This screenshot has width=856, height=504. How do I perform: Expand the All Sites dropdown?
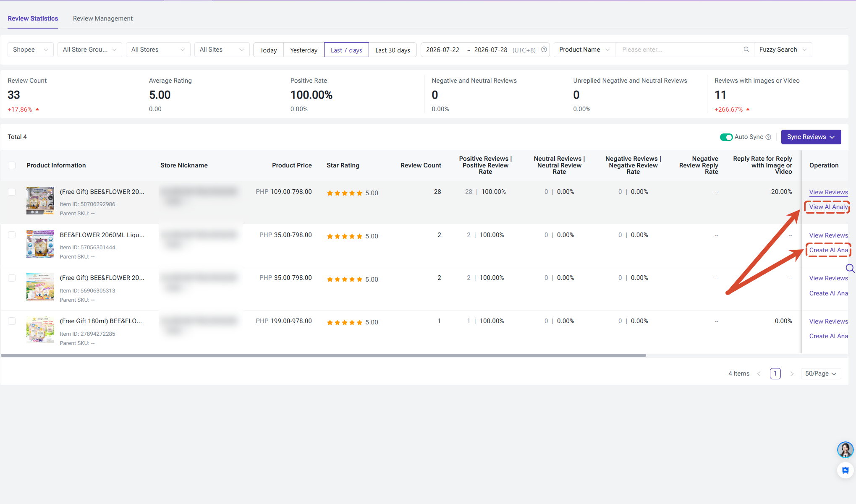[x=222, y=50]
